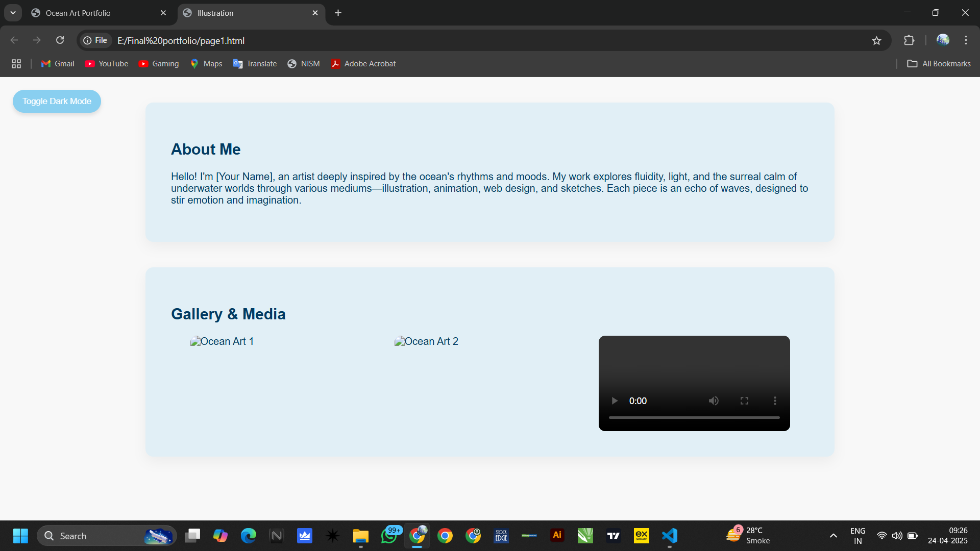Open battery status in system tray

coord(913,536)
